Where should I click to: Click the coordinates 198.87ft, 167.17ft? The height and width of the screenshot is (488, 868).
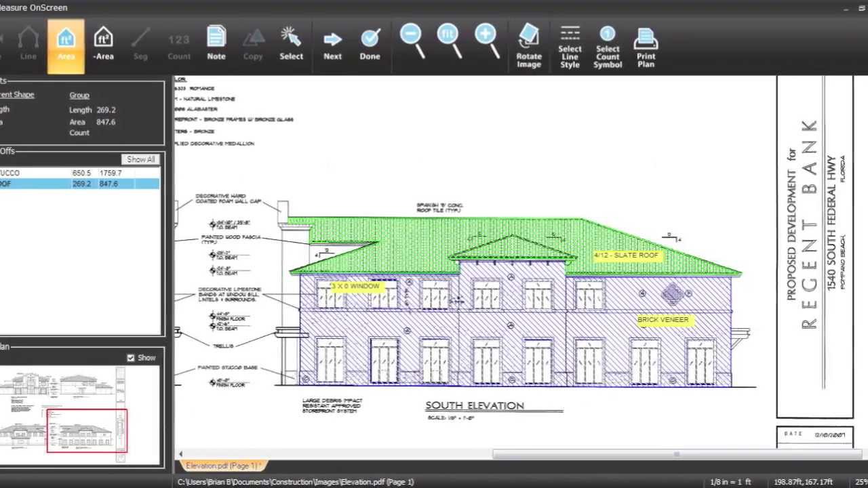[x=803, y=482]
